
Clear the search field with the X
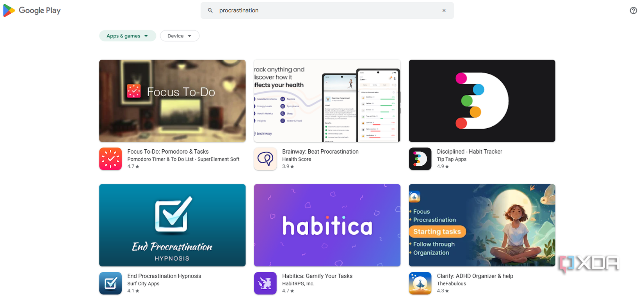pos(444,11)
